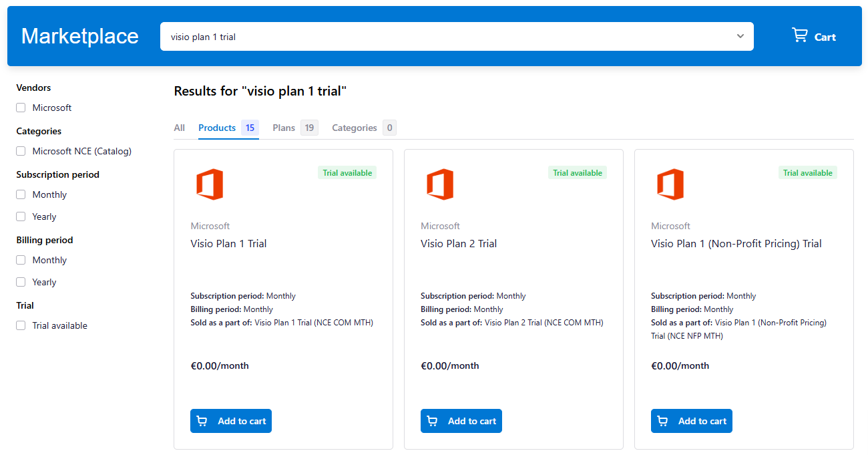868x455 pixels.
Task: Click 'Trial available' badge on Visio Plan 1 Trial card
Action: (347, 172)
